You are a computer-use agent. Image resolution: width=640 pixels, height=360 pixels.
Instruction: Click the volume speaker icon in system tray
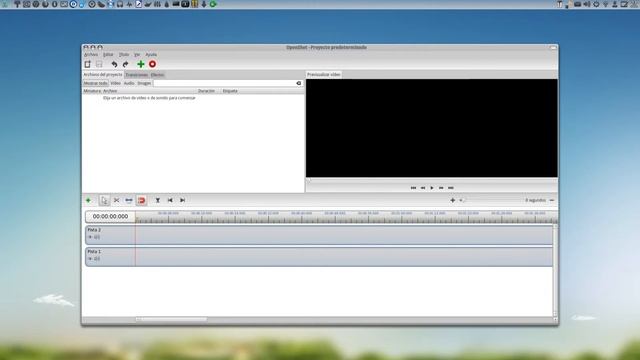[587, 4]
